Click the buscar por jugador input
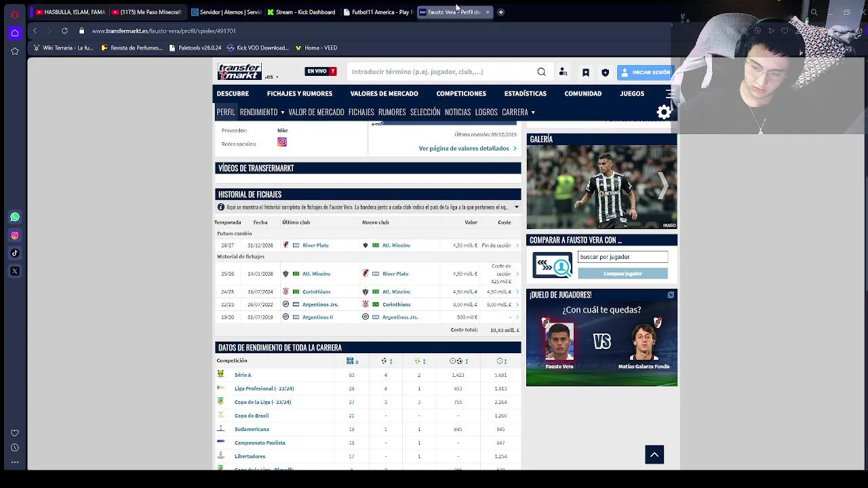Screen dimensions: 868x488 [623, 257]
